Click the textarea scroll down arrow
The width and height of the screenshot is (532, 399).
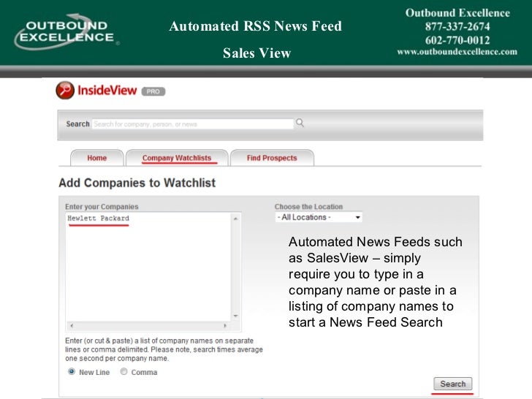tap(235, 316)
